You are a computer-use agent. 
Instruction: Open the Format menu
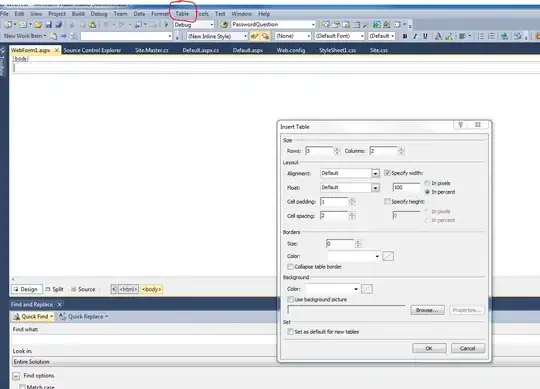(x=160, y=14)
